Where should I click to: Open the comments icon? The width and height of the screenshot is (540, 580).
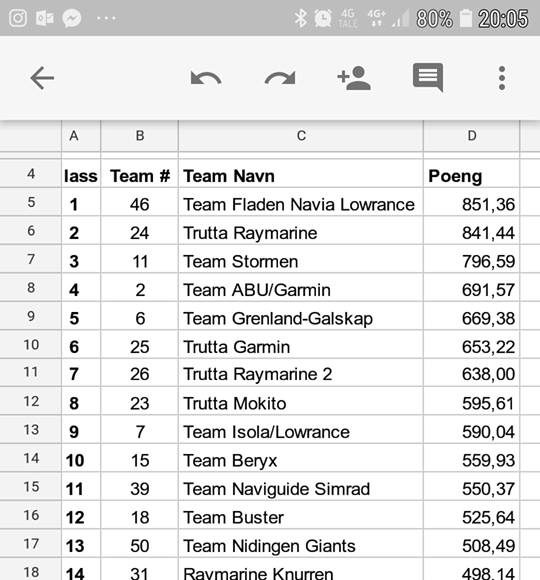pyautogui.click(x=428, y=77)
